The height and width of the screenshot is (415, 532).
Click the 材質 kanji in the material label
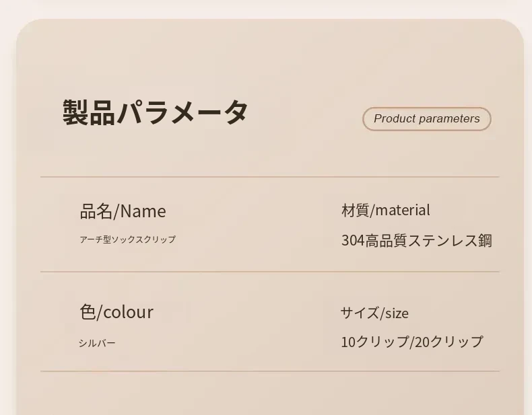tap(355, 210)
